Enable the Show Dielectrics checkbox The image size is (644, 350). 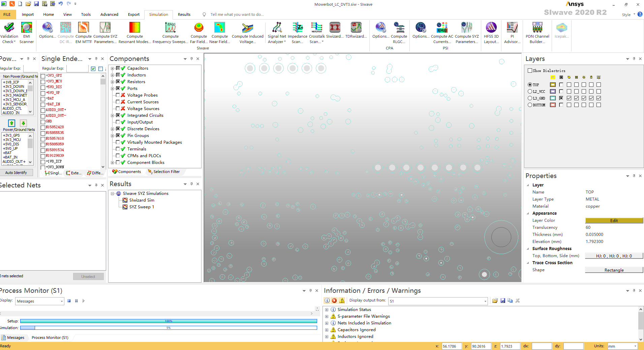[x=530, y=70]
